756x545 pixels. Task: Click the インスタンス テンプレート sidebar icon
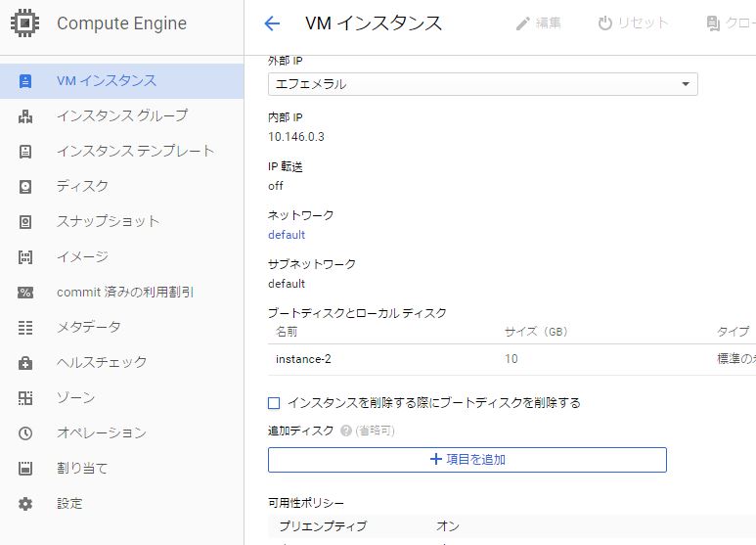coord(25,152)
